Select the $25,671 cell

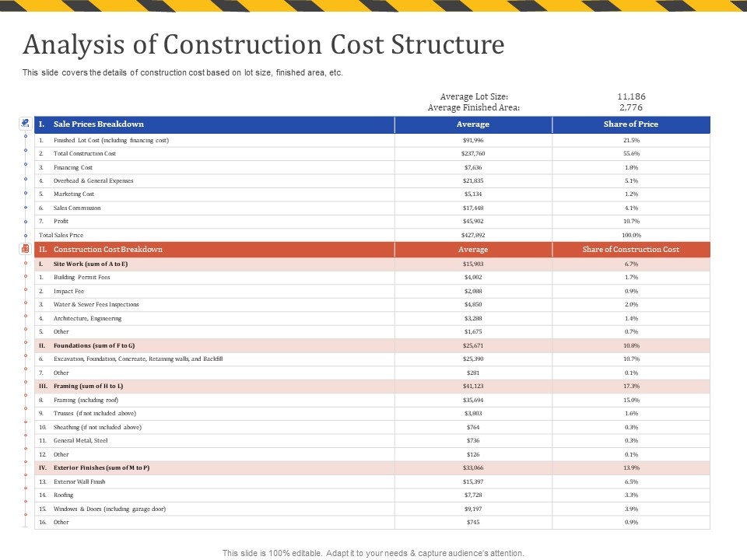tap(473, 345)
